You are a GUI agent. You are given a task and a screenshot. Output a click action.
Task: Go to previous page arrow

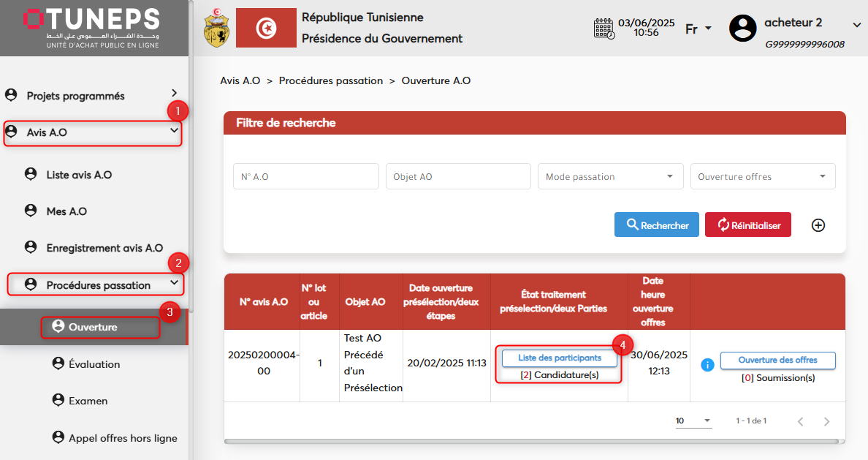[800, 421]
